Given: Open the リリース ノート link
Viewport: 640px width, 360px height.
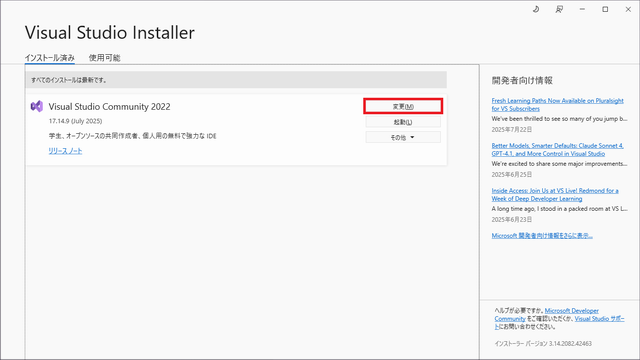Looking at the screenshot, I should click(65, 151).
